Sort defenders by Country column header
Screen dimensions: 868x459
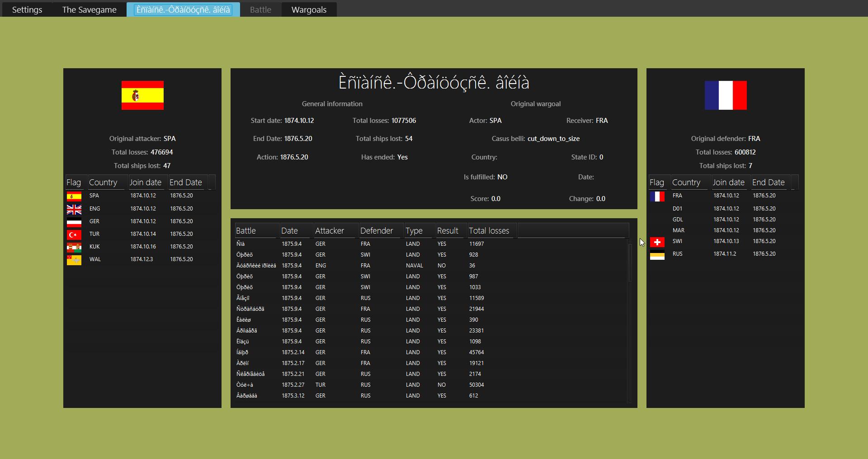686,182
